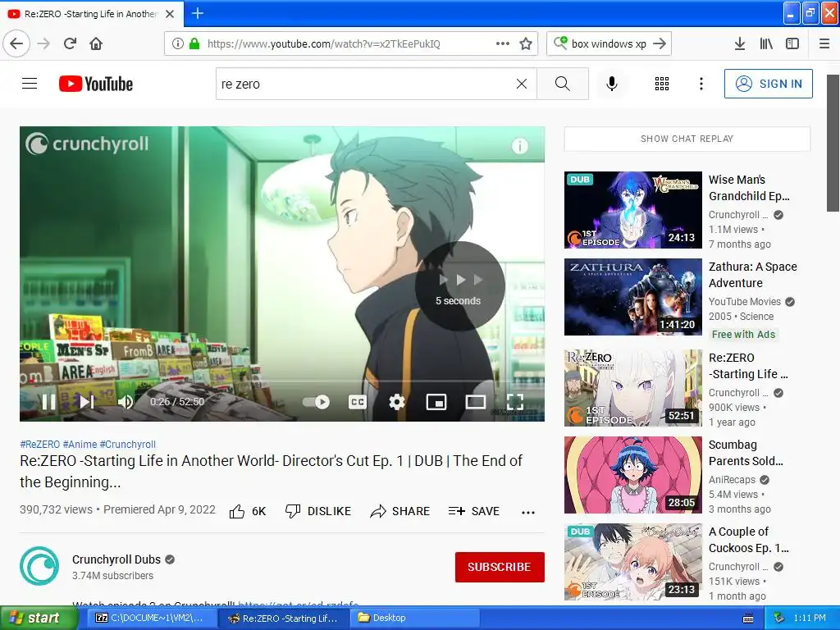The image size is (840, 630).
Task: Close the Re:ZERO browser tab
Action: tap(170, 14)
